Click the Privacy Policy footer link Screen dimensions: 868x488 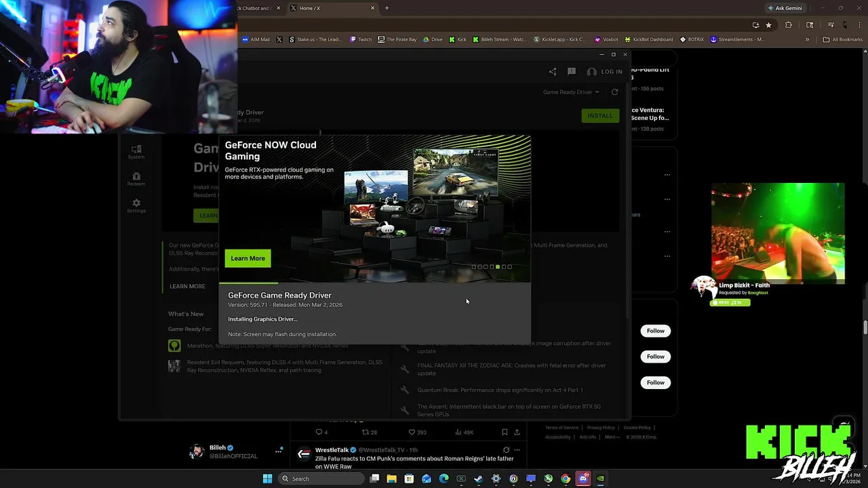(x=601, y=428)
